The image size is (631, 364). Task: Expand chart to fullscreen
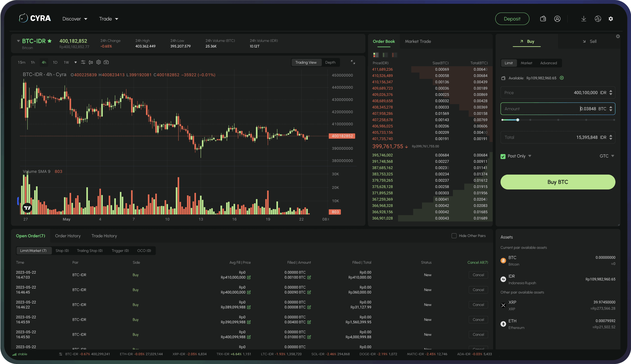coord(353,62)
